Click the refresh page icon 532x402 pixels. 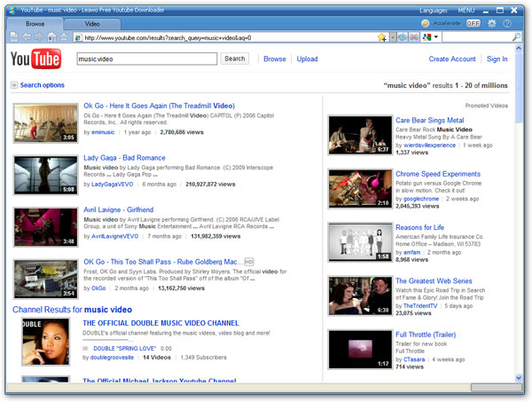pos(403,37)
